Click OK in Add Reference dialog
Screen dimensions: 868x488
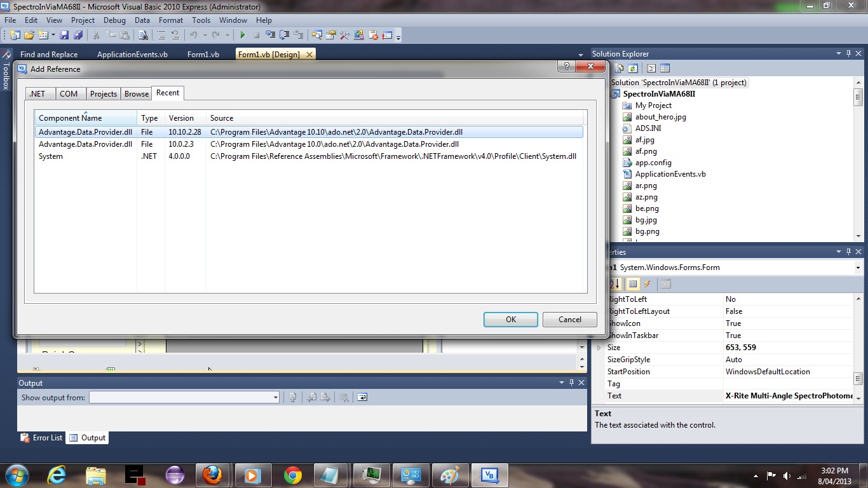511,320
